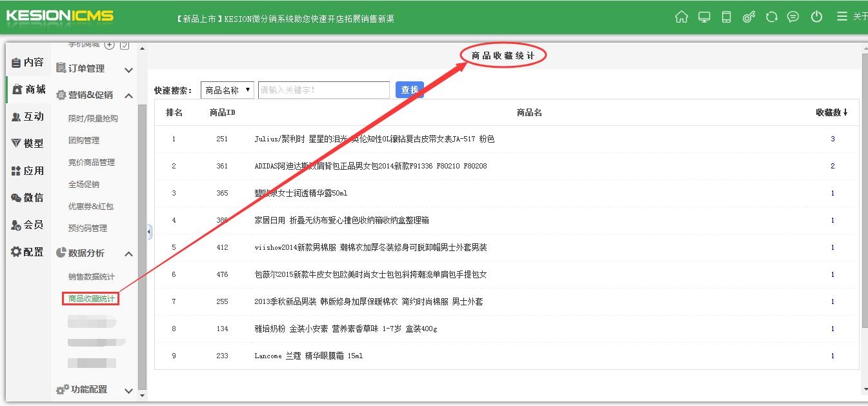This screenshot has height=406, width=868.
Task: Open the hamburger menu icon beside 关于
Action: click(x=842, y=17)
